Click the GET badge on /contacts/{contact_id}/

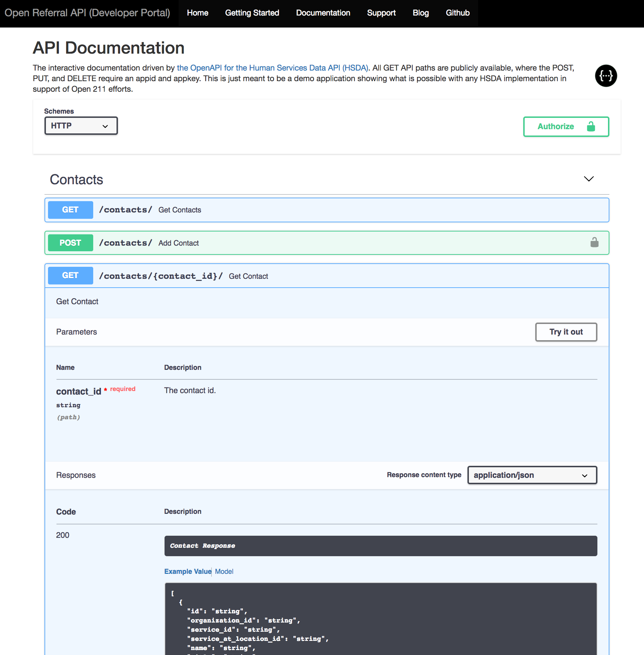[x=70, y=275]
